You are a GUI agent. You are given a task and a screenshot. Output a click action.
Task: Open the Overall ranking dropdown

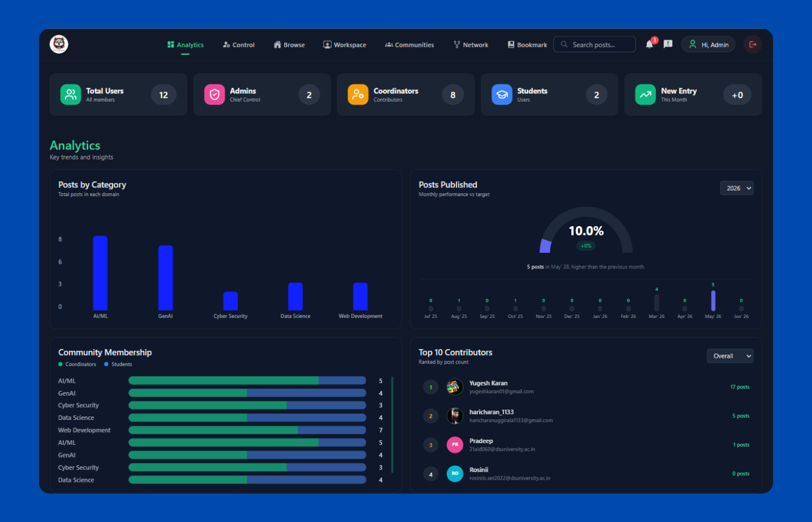pos(730,356)
